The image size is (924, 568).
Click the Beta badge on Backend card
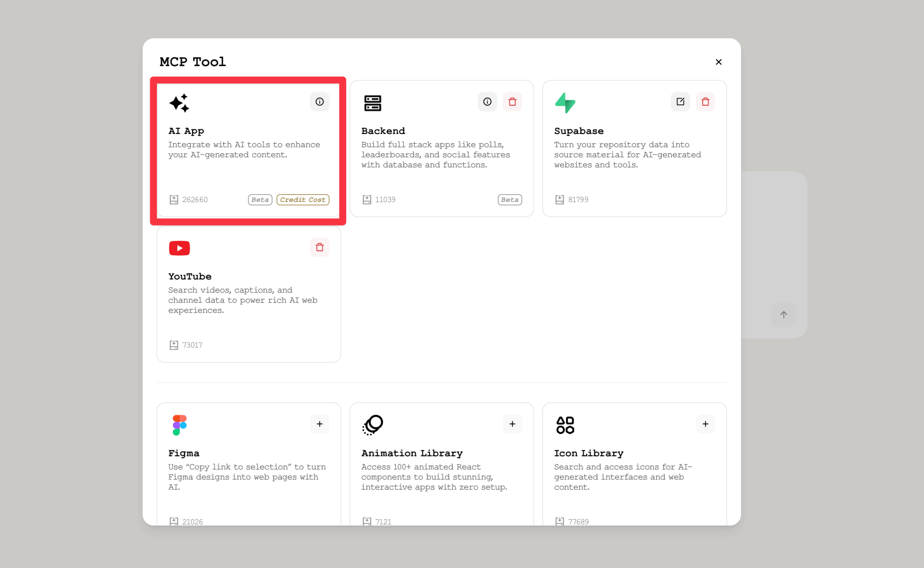point(510,200)
